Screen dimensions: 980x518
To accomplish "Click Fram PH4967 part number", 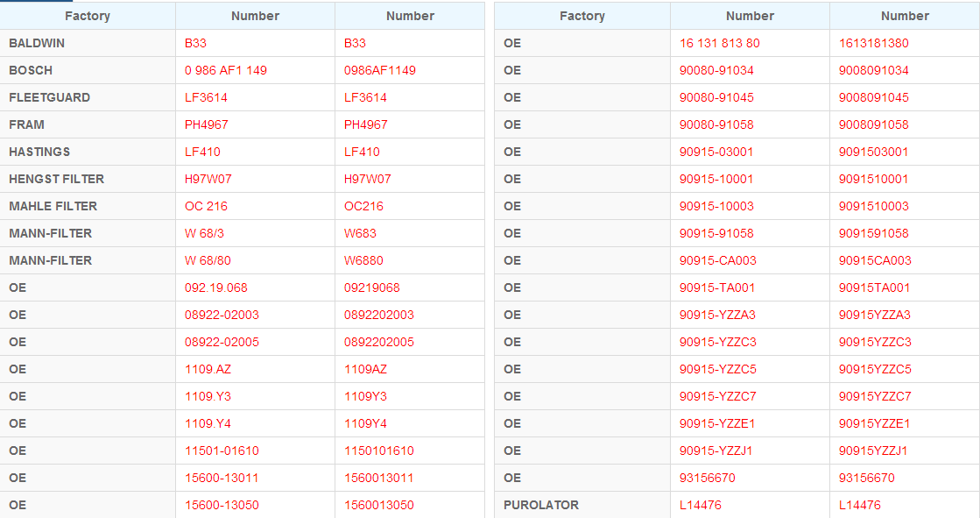I will pyautogui.click(x=207, y=124).
